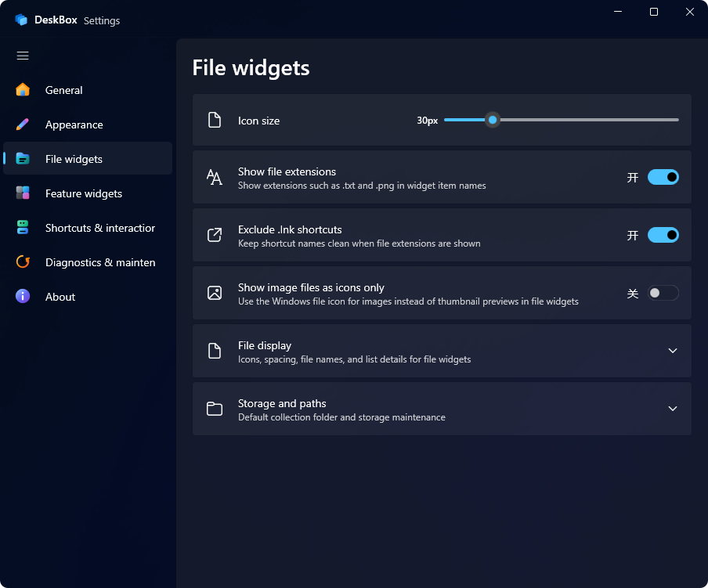Image resolution: width=708 pixels, height=588 pixels.
Task: Close the DeskBox Settings window
Action: [x=689, y=11]
